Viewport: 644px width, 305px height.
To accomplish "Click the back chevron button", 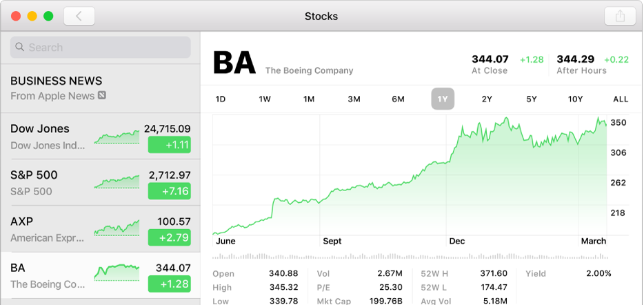I will 79,16.
